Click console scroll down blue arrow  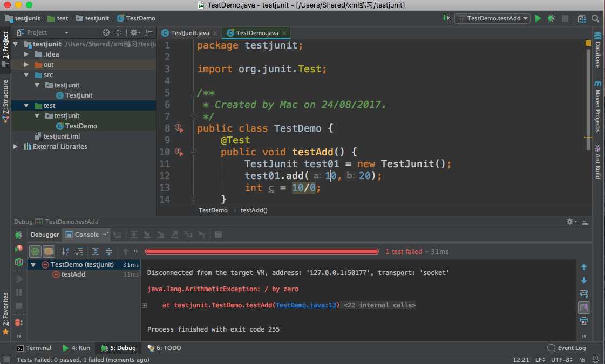click(x=584, y=280)
